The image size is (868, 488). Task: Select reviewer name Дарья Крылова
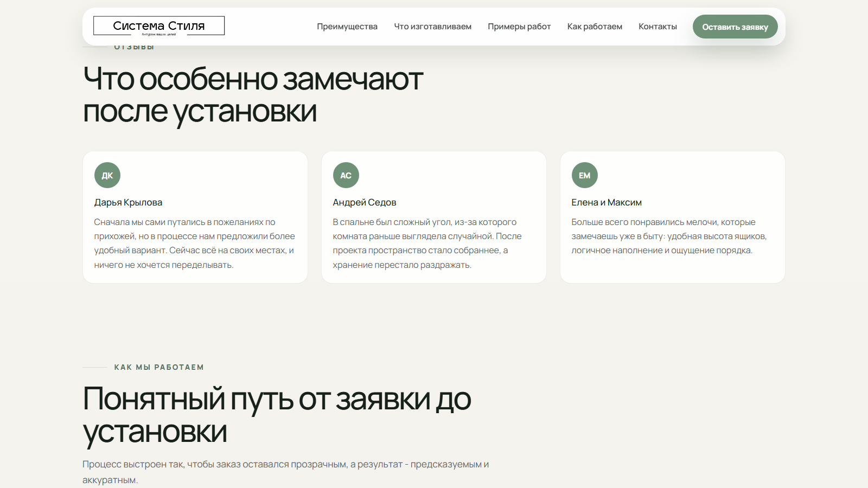click(x=128, y=202)
